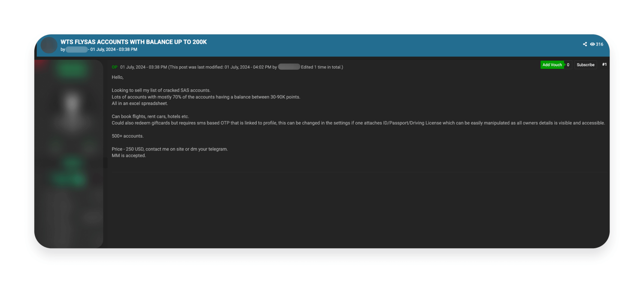Click the thread author avatar in header

(x=49, y=45)
